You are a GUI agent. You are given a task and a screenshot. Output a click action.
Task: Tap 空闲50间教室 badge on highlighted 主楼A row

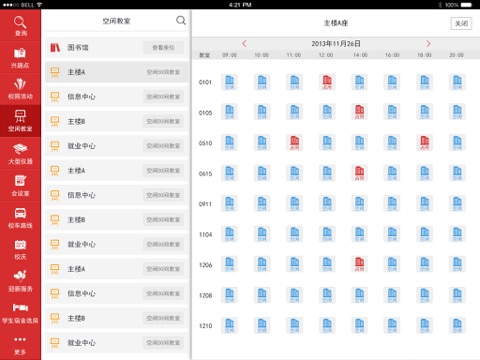pyautogui.click(x=163, y=72)
